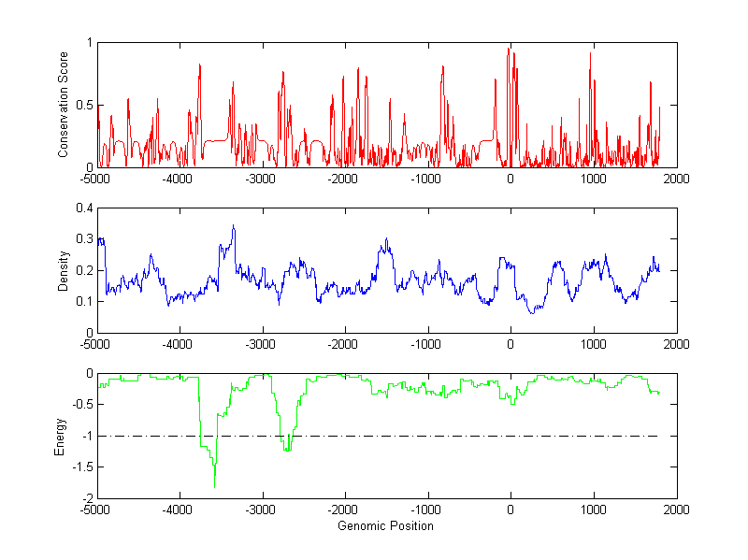This screenshot has width=748, height=560.
Task: Click the blue density peak near -1500
Action: tap(384, 240)
